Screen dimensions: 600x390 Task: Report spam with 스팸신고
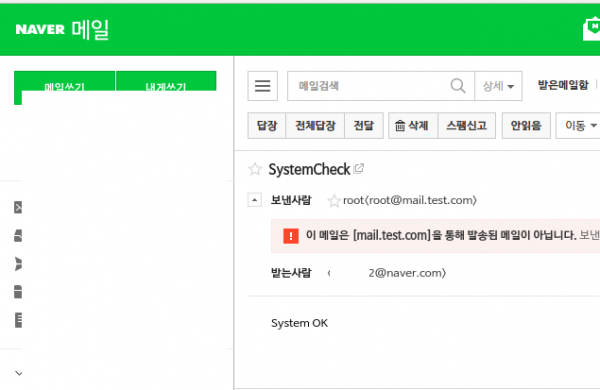tap(466, 125)
